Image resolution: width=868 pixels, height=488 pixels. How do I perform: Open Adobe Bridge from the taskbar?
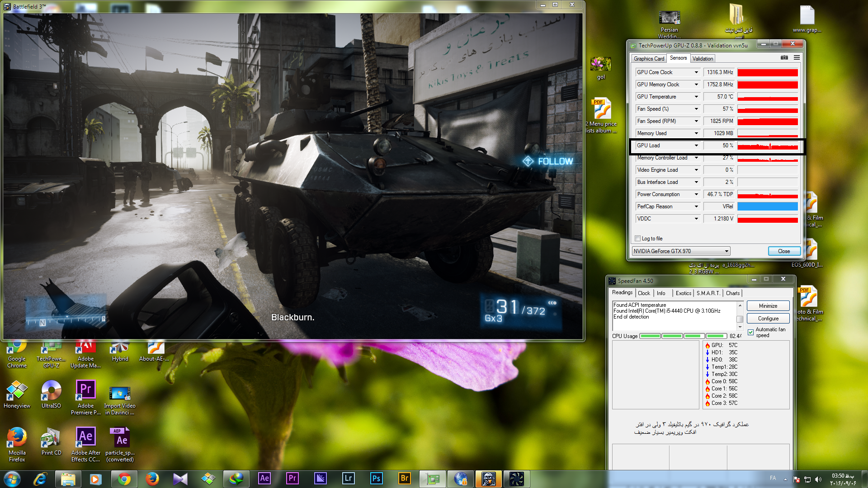coord(404,479)
